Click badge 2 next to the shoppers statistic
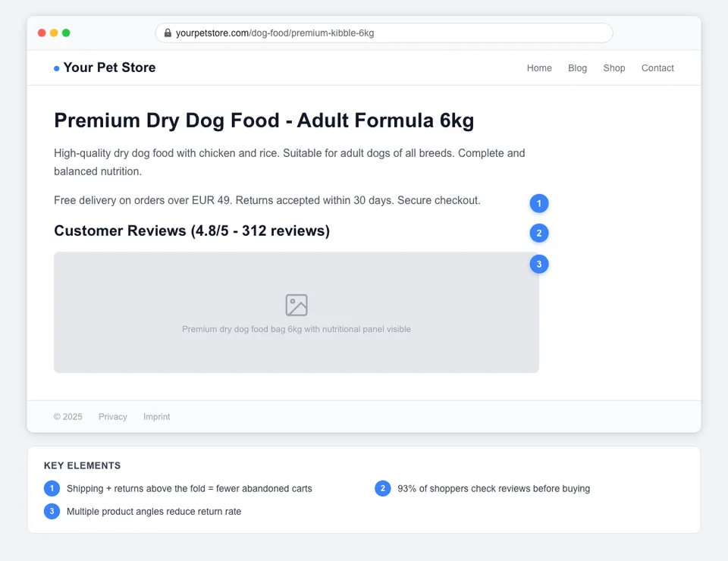Screen dimensions: 728x561 [x=382, y=488]
